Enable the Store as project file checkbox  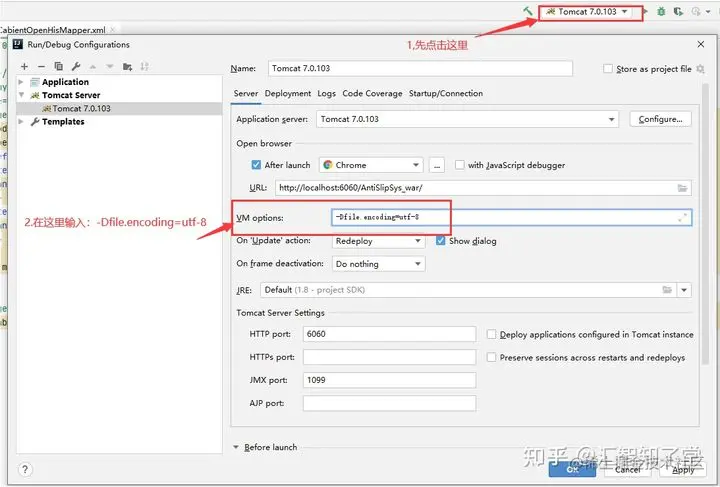[x=608, y=69]
